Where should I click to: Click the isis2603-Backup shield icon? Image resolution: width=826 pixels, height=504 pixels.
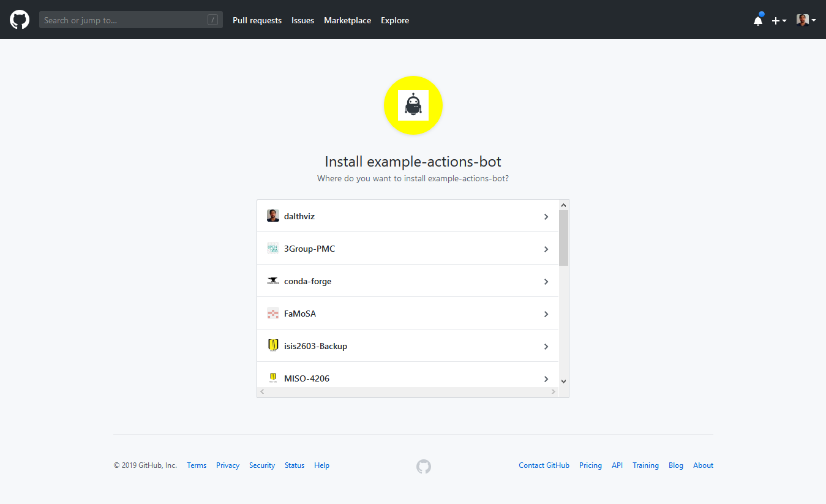pyautogui.click(x=273, y=346)
